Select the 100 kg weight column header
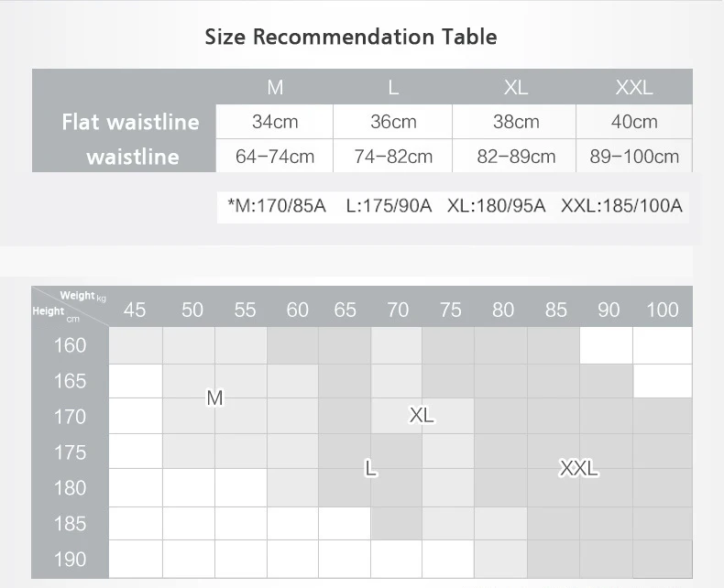724x588 pixels. pos(662,310)
